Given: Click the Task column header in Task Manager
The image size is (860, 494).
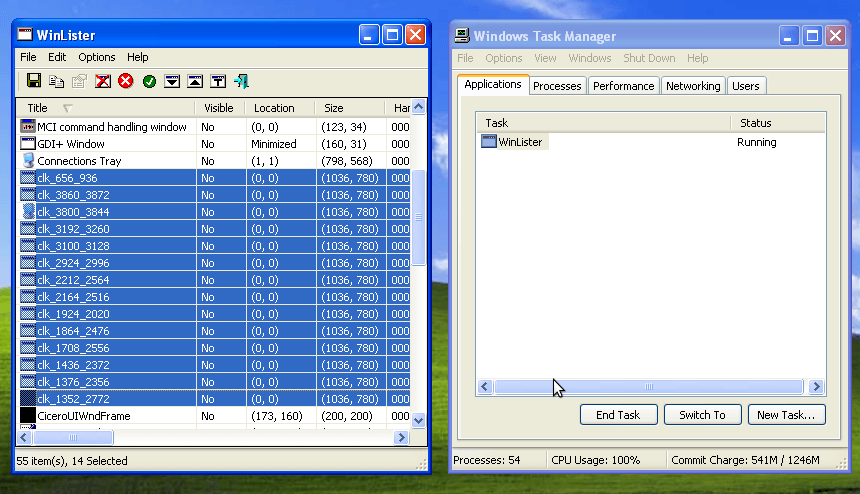Looking at the screenshot, I should coord(603,123).
